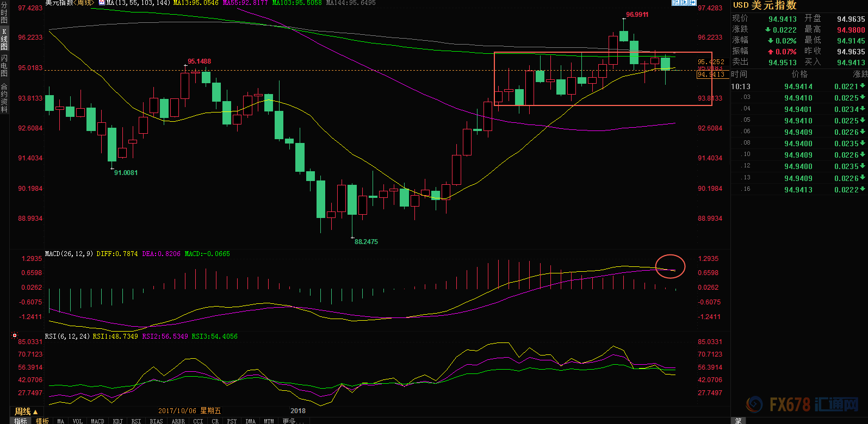
Task: Click the first blue chart tool icon at top right
Action: click(x=676, y=2)
